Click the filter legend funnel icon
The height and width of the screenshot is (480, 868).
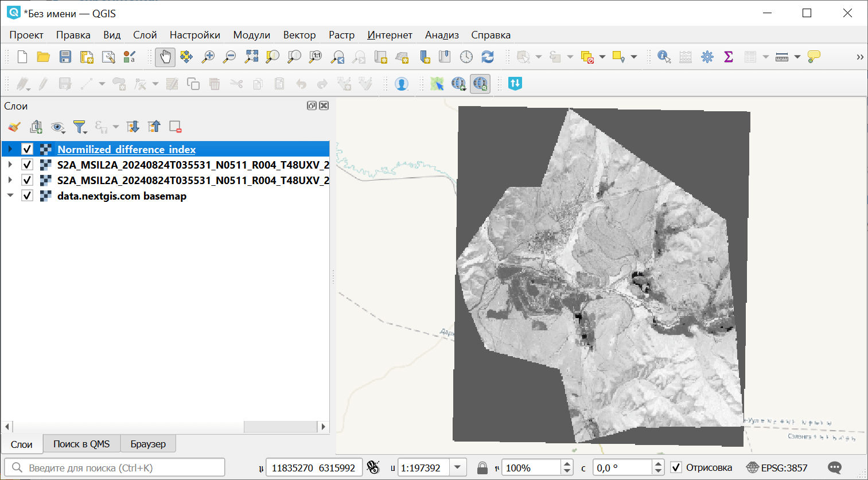79,127
